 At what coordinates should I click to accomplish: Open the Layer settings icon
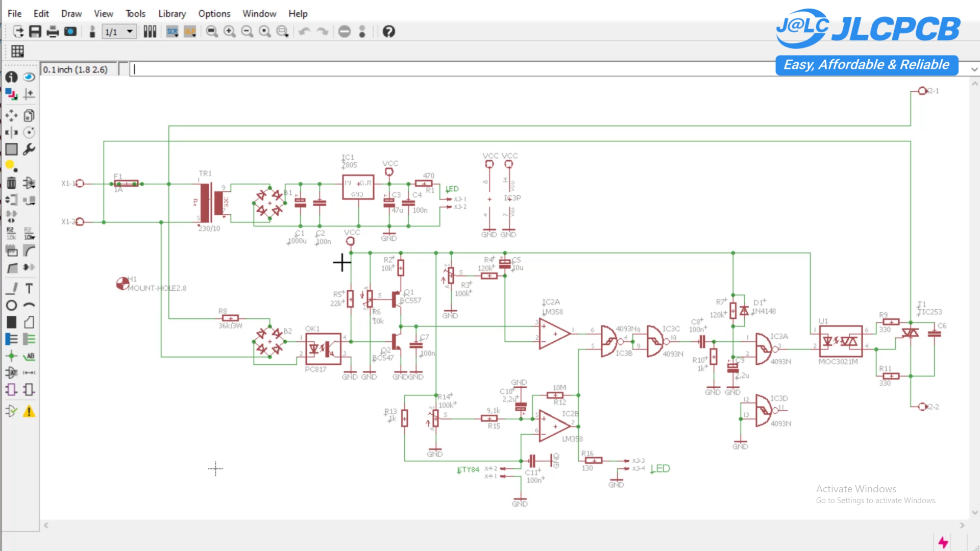coord(11,94)
